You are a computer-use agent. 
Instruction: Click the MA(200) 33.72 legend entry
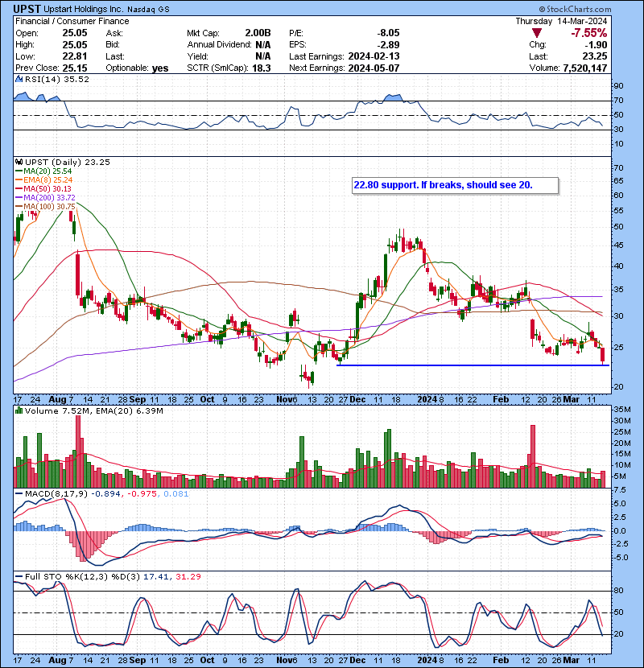tap(45, 198)
